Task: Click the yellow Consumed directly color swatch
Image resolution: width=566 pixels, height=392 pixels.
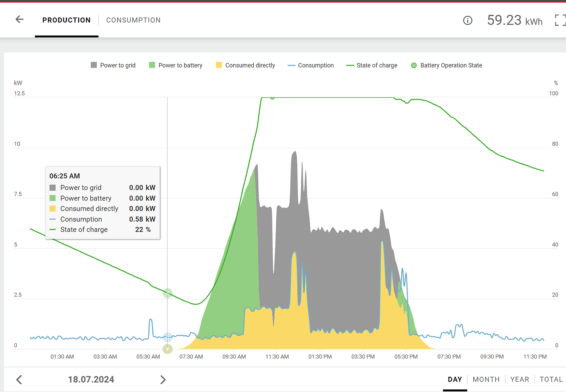Action: [219, 65]
